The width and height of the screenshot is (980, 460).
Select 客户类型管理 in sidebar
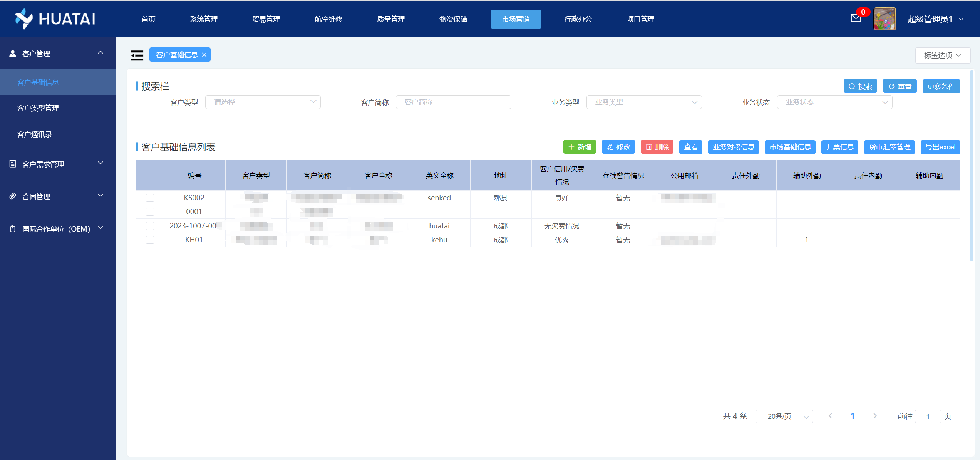click(58, 108)
